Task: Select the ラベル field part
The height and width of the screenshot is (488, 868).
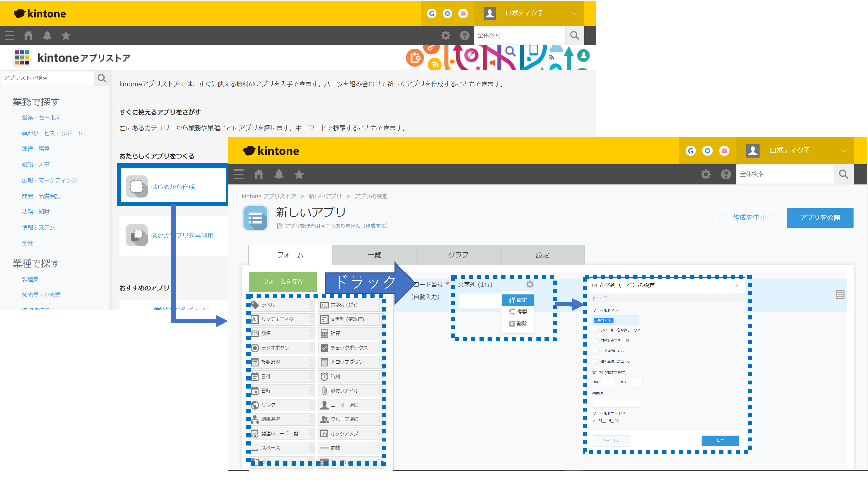Action: (281, 305)
